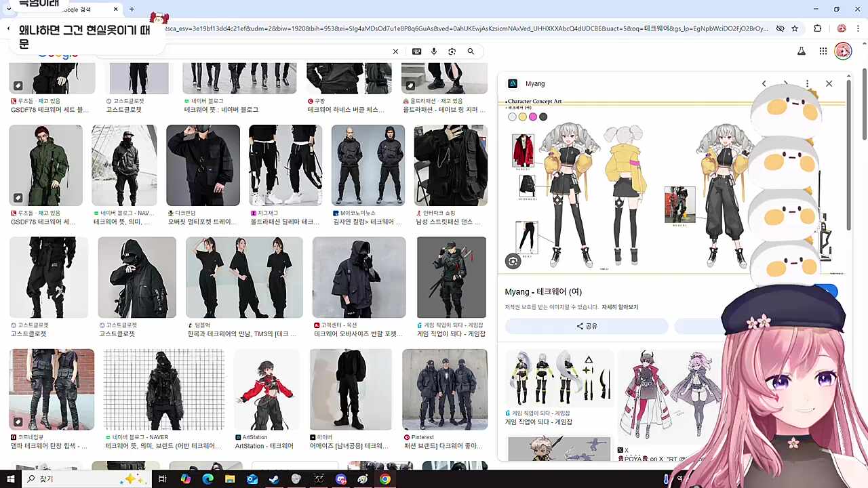Open Search Labs flask icon

pyautogui.click(x=801, y=52)
